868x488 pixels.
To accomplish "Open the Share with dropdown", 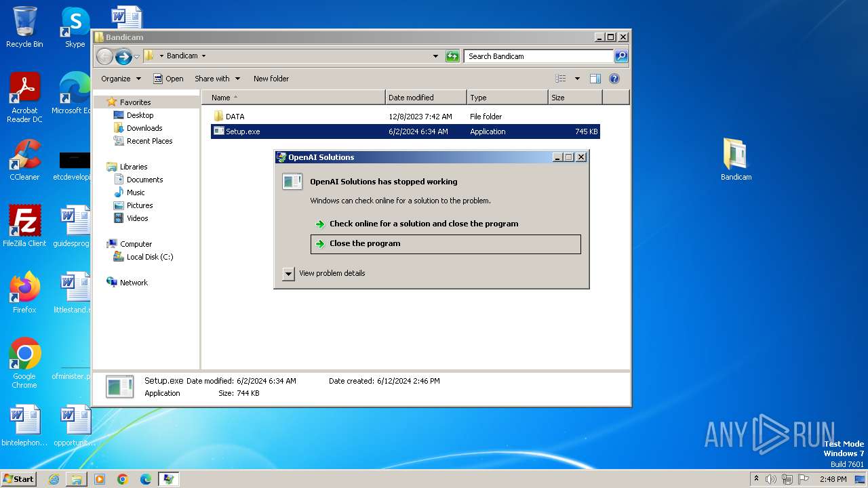I will click(x=217, y=79).
